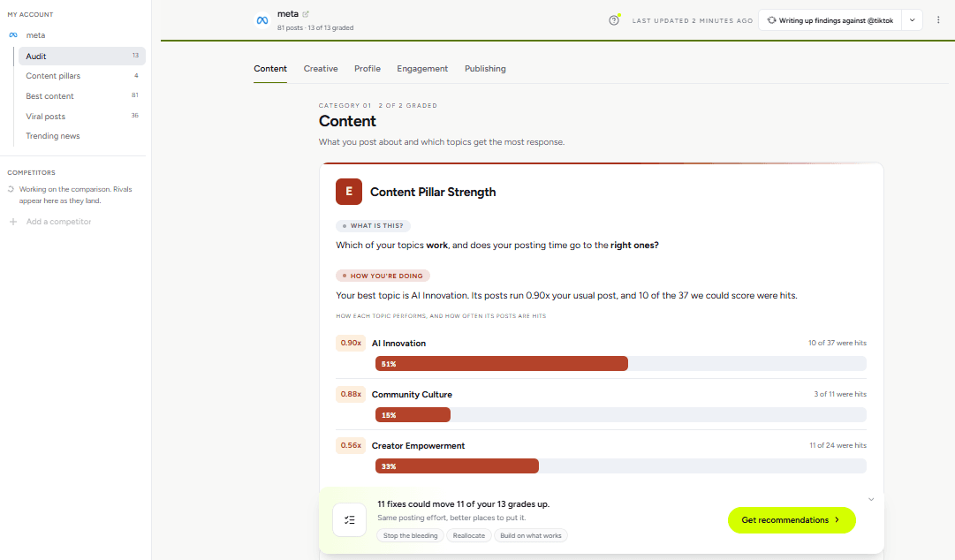Click the Get recommendations button
Screen dimensions: 955x560
click(792, 520)
